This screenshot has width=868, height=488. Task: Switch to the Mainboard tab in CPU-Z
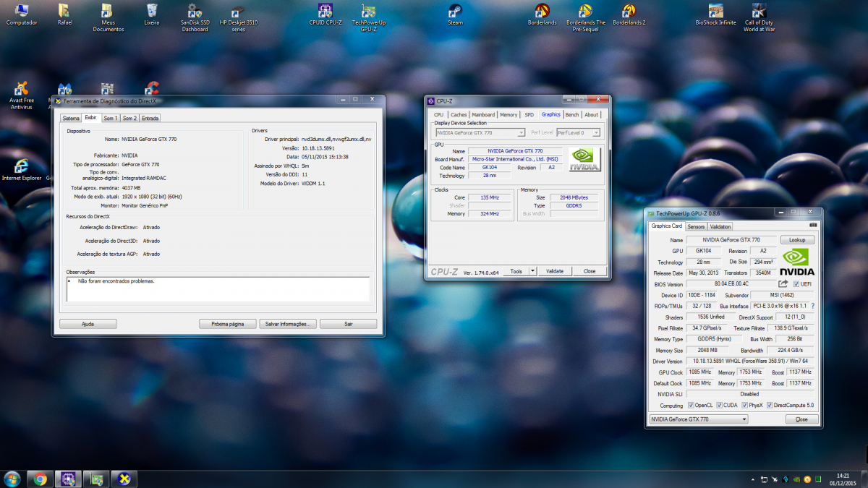(x=483, y=114)
